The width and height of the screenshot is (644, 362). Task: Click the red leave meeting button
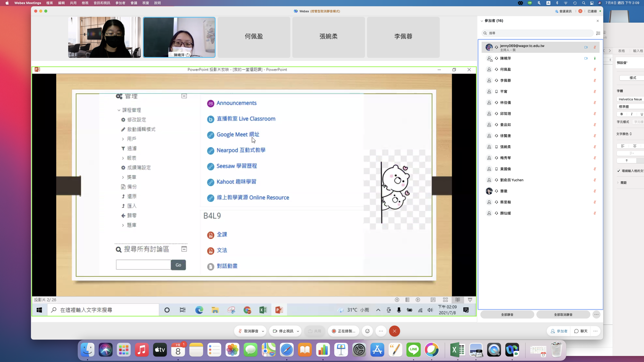click(x=394, y=331)
